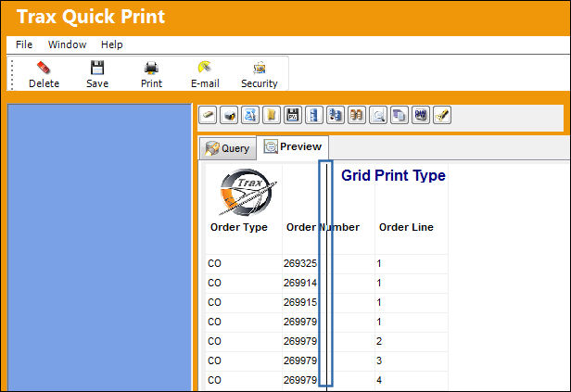The height and width of the screenshot is (392, 571).
Task: Click Order Line 1 in the 269914 row
Action: click(x=379, y=283)
